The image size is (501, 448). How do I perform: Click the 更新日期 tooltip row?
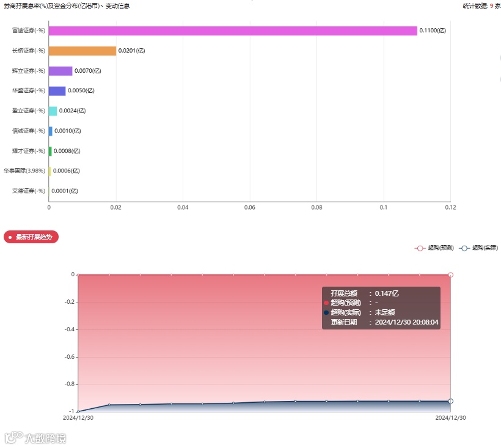pos(384,322)
